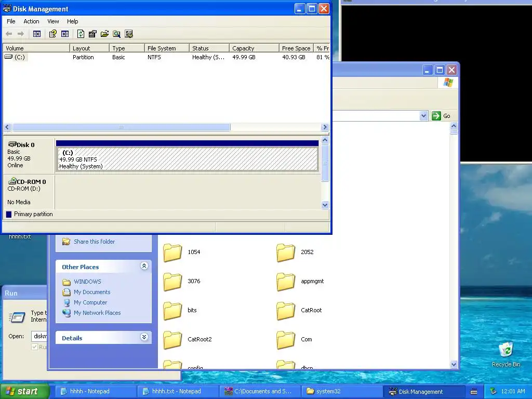Click the network icon in system tray

click(493, 391)
